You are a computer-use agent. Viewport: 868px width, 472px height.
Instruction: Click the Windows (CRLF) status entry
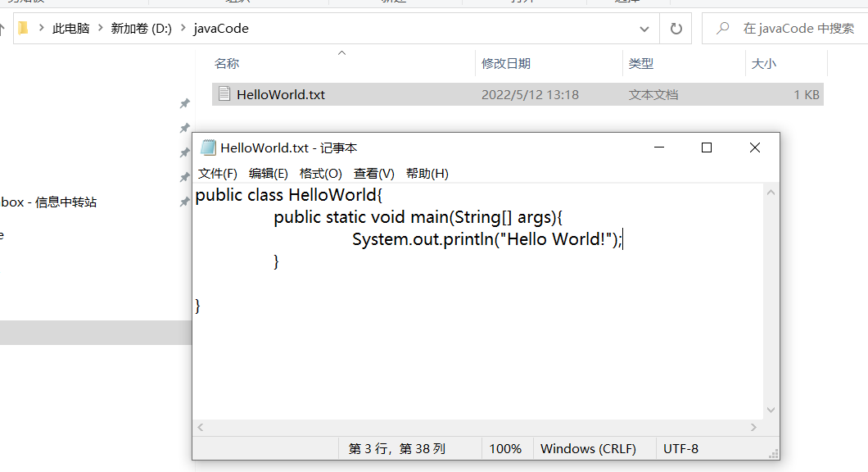(x=588, y=449)
